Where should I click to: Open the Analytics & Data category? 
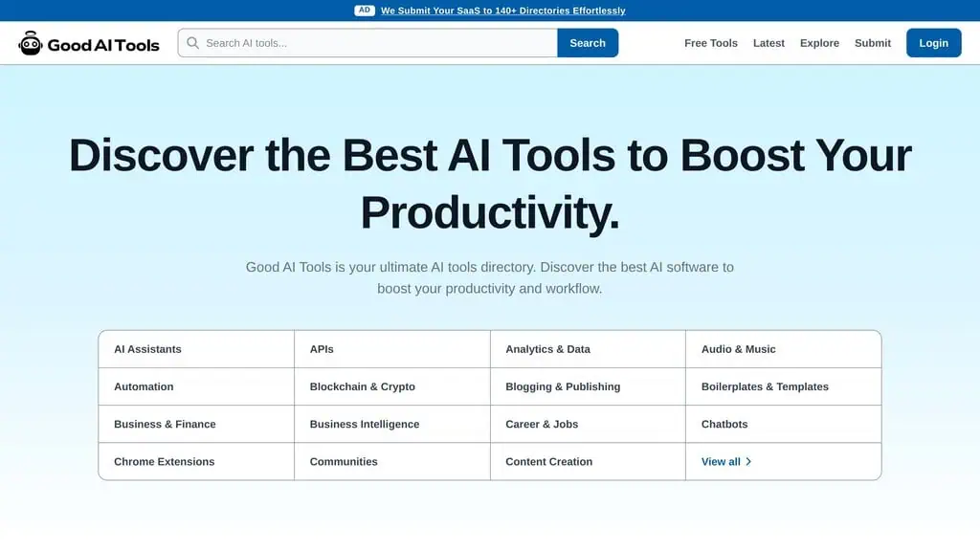coord(588,349)
